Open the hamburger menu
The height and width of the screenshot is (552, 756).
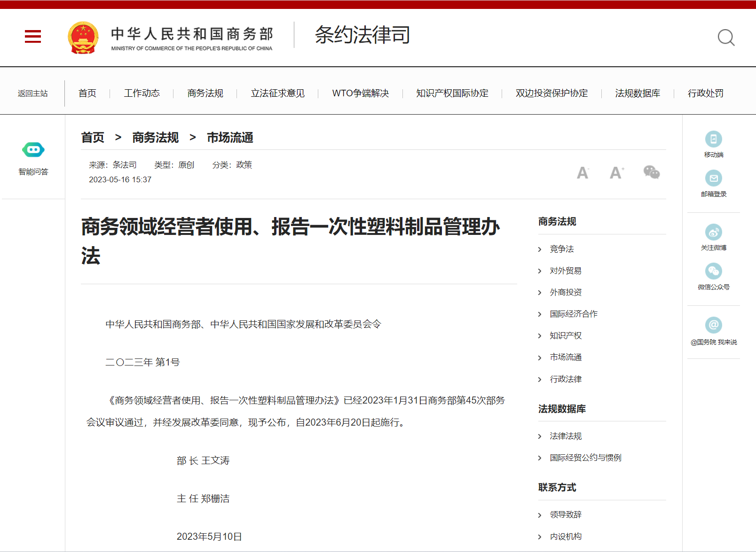33,37
